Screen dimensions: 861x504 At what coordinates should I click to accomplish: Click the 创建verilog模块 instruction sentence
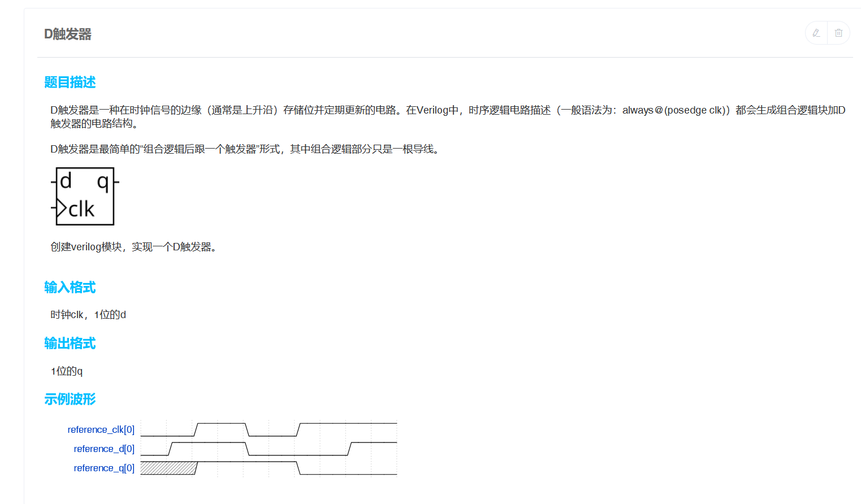pyautogui.click(x=133, y=247)
